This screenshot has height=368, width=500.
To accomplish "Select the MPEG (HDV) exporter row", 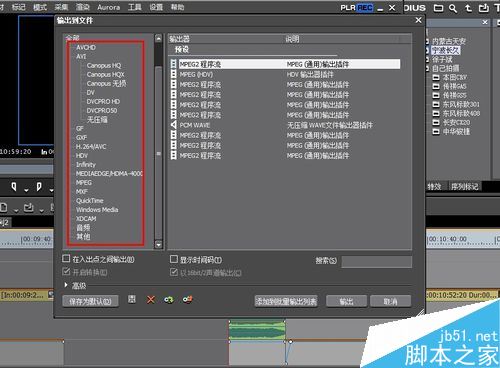I will [285, 74].
